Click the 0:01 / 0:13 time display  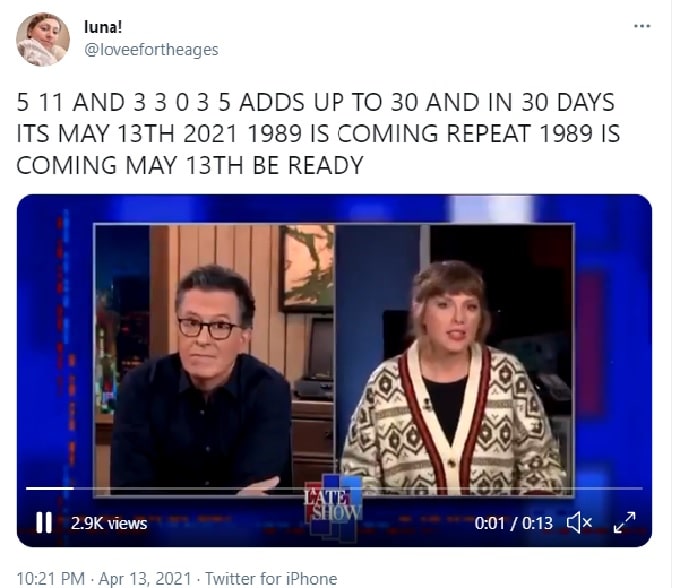pyautogui.click(x=513, y=523)
